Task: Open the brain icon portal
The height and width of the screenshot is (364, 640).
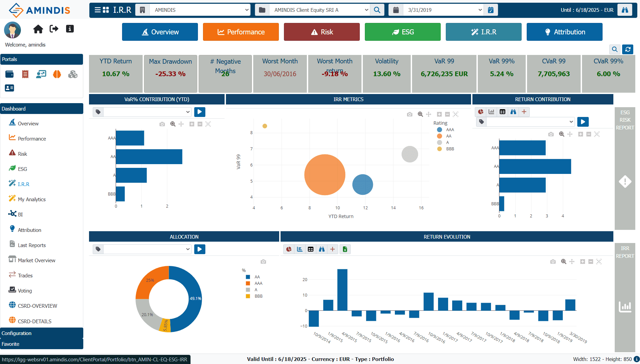Action: (57, 74)
